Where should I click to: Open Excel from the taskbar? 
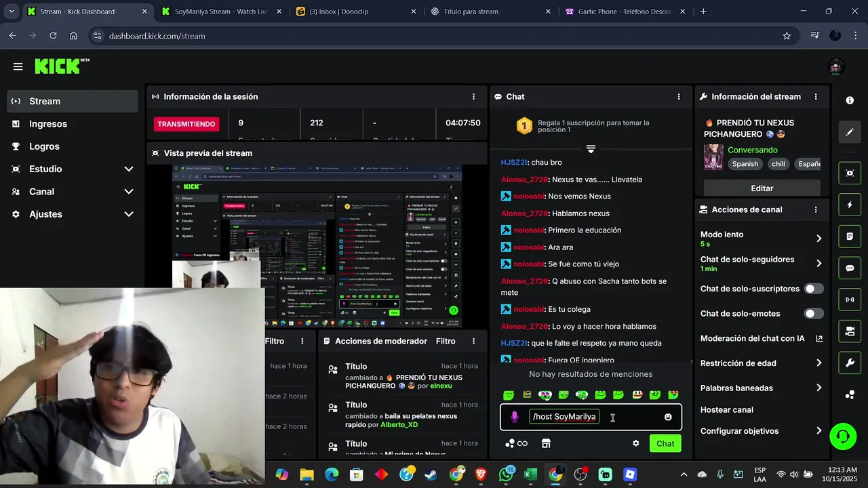coord(530,474)
